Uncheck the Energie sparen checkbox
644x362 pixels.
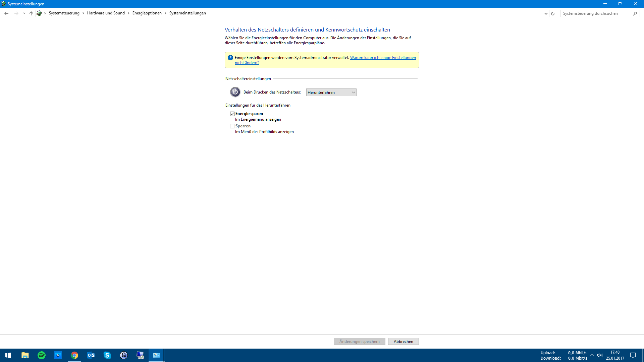pyautogui.click(x=232, y=114)
